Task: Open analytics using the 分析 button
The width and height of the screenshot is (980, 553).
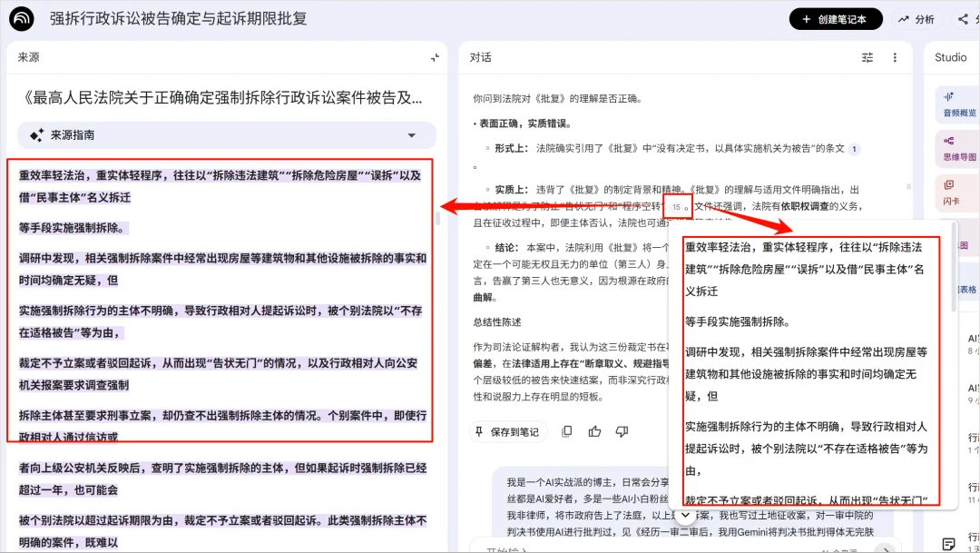Action: point(916,19)
